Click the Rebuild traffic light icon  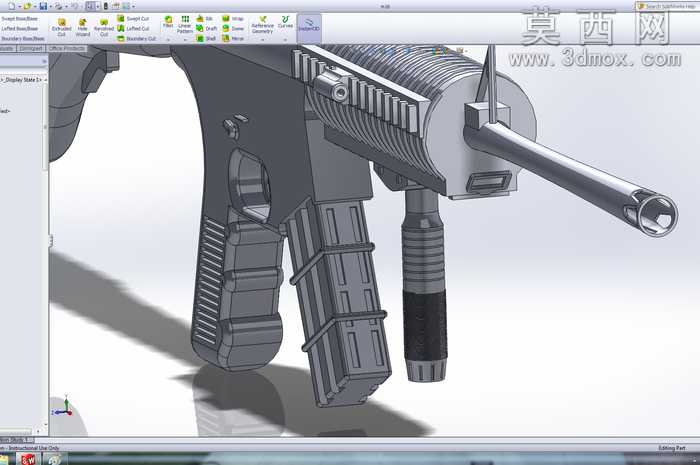pos(106,6)
